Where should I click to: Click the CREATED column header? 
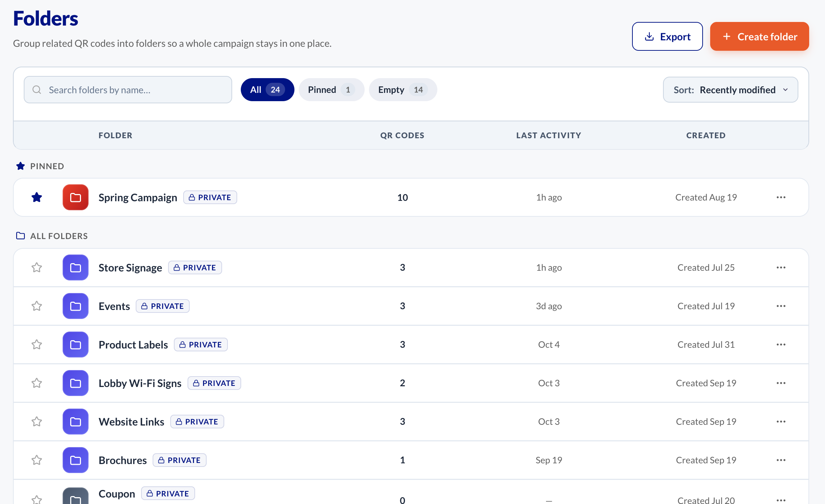[x=706, y=135]
